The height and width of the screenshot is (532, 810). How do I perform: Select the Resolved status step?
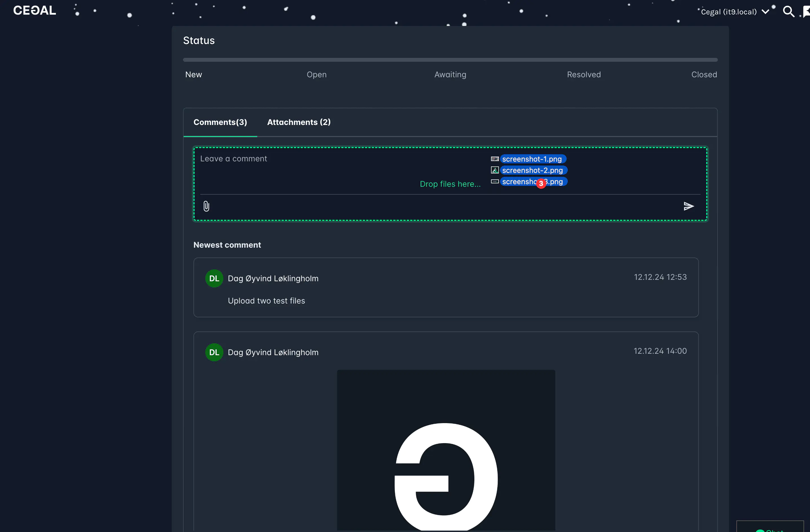(x=584, y=74)
